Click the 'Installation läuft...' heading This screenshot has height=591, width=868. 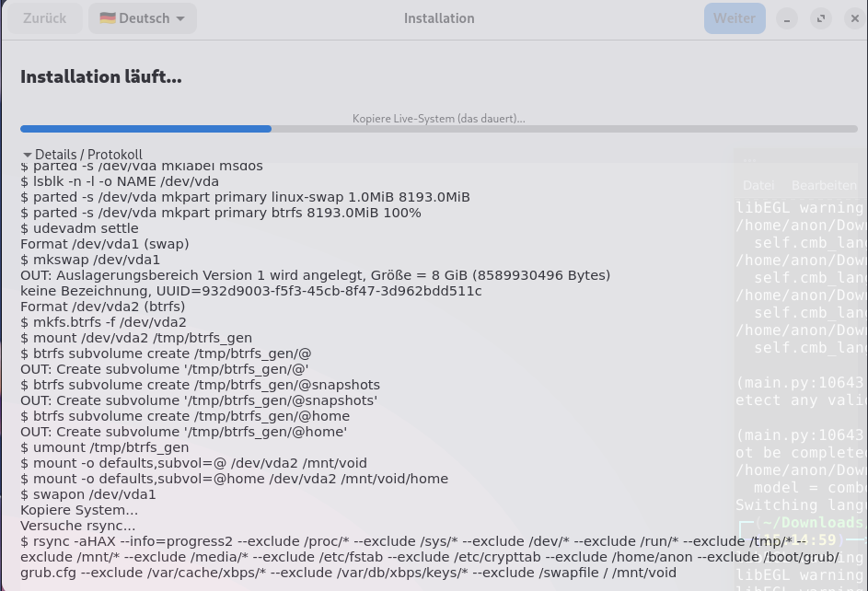click(x=101, y=77)
